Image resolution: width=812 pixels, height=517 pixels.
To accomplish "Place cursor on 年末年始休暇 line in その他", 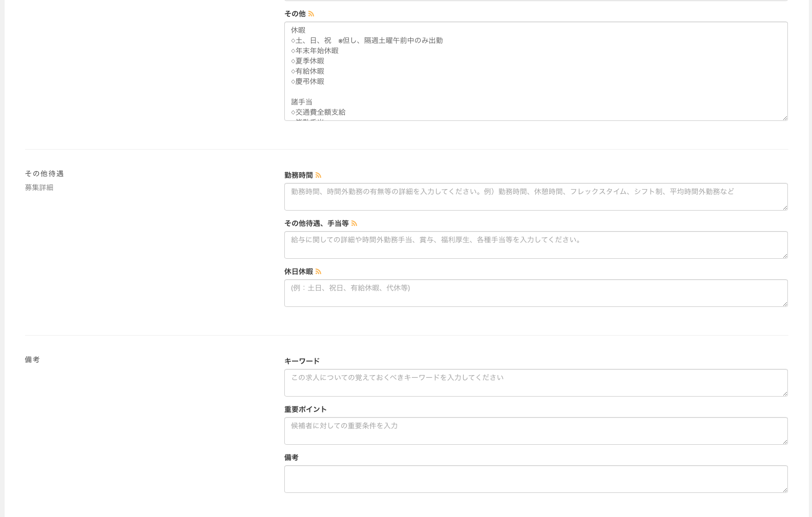I will (x=317, y=51).
